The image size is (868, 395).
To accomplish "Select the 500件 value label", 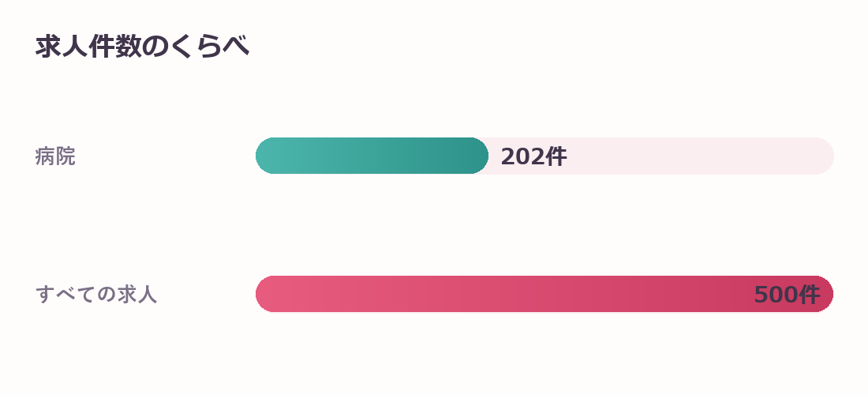I will [x=787, y=295].
